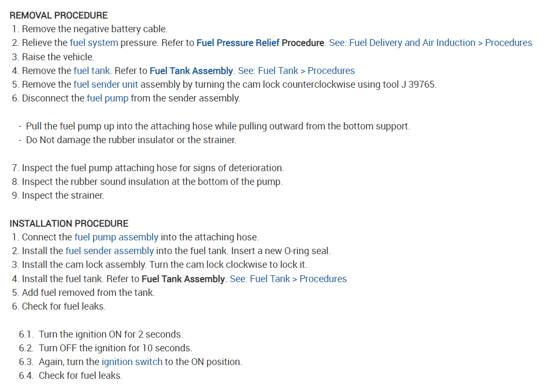Viewport: 554px width, 392px height.
Task: Click the bold "Fuel Pressure Relief" link
Action: 238,43
